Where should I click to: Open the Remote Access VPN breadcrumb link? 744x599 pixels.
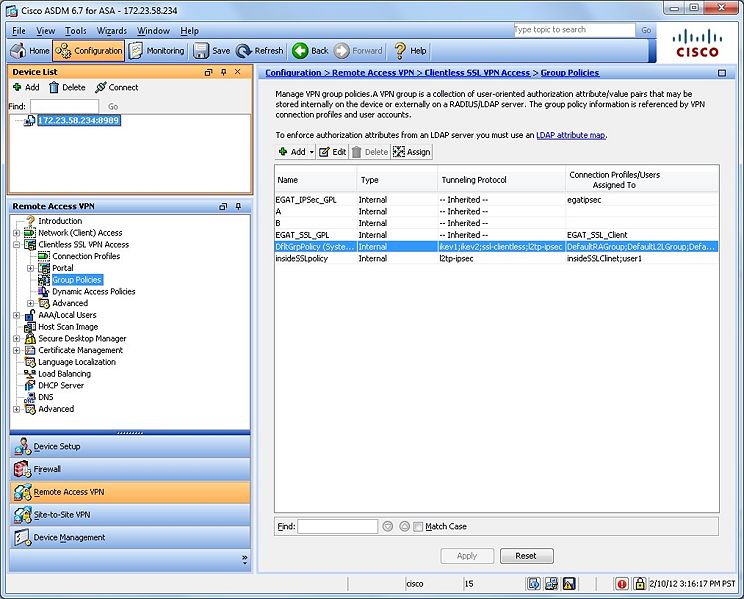(x=373, y=73)
